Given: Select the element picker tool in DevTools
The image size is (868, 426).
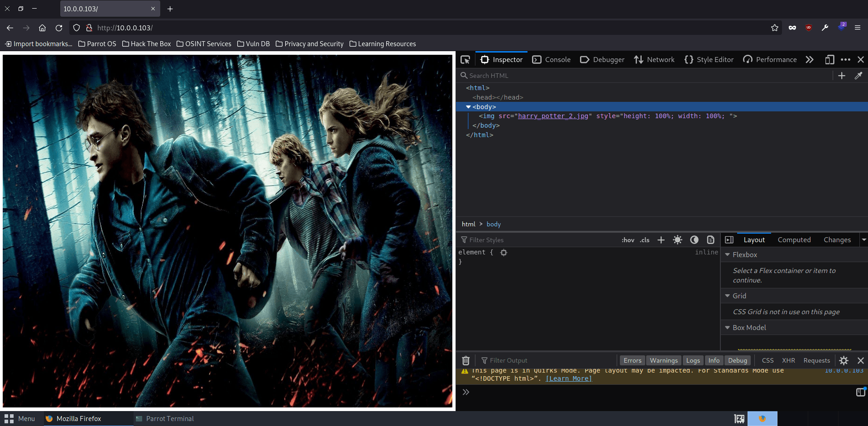Looking at the screenshot, I should [x=465, y=59].
